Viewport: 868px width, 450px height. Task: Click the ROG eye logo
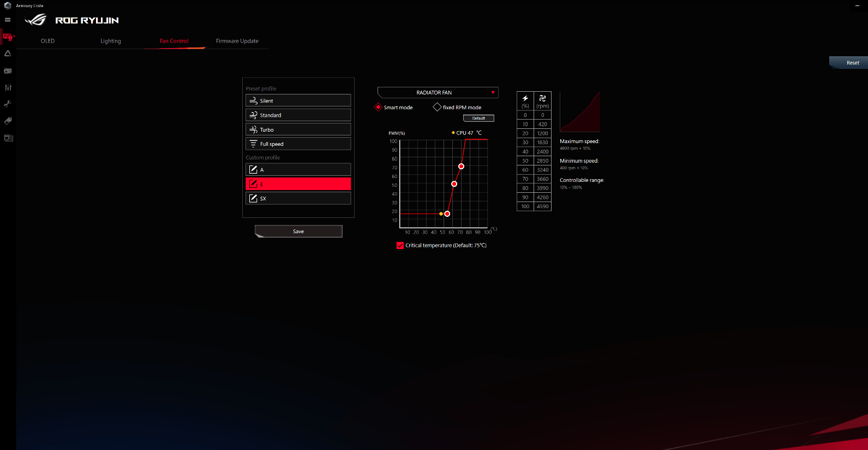point(36,20)
